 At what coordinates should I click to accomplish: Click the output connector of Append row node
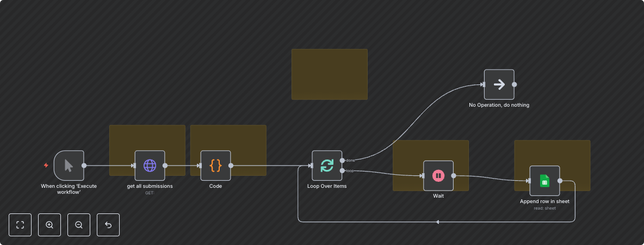tap(560, 181)
